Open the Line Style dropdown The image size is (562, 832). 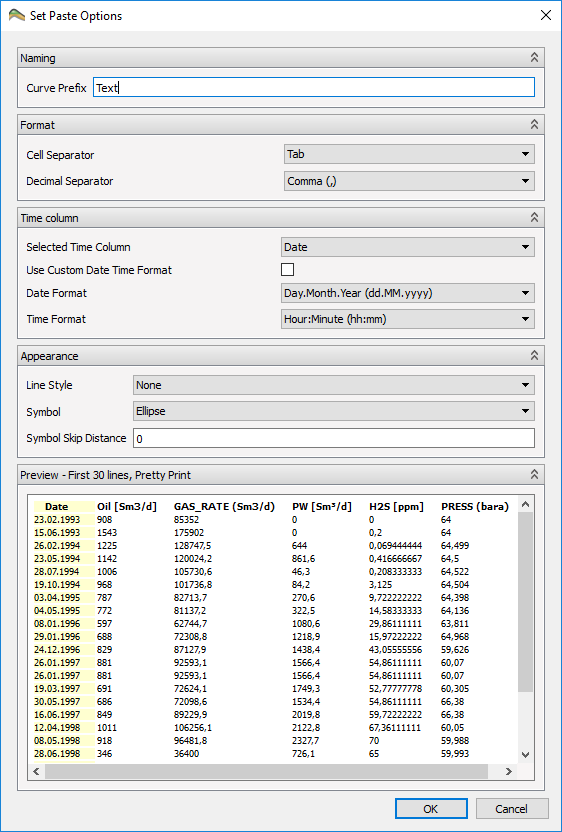point(334,385)
